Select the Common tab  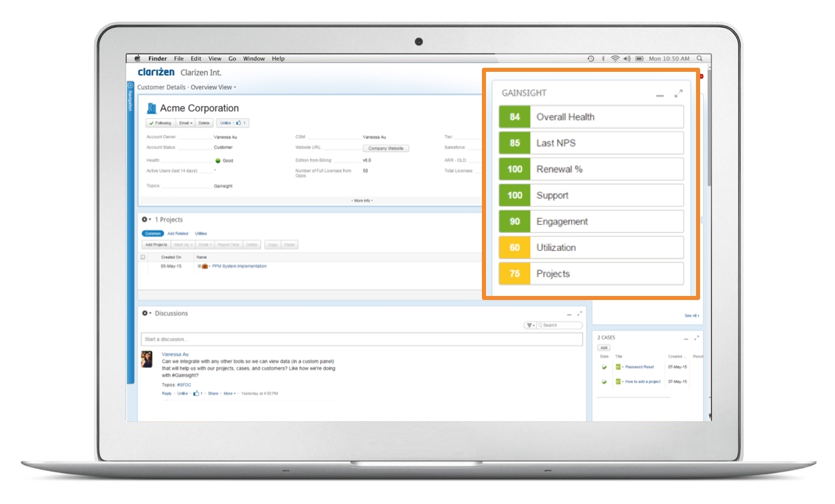pos(153,234)
